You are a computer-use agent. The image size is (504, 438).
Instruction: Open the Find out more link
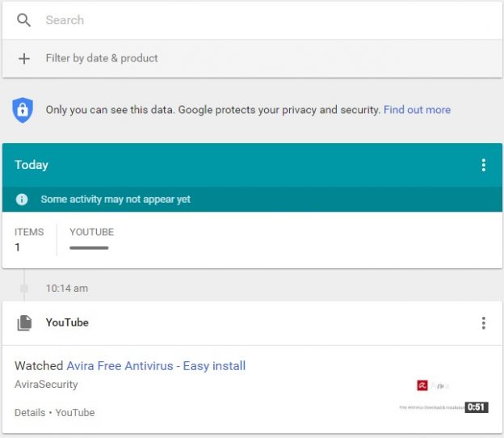point(417,110)
